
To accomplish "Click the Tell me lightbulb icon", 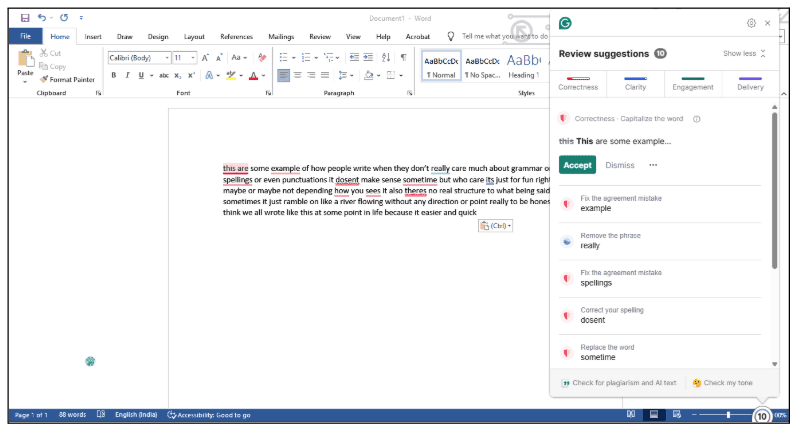I will pyautogui.click(x=450, y=37).
